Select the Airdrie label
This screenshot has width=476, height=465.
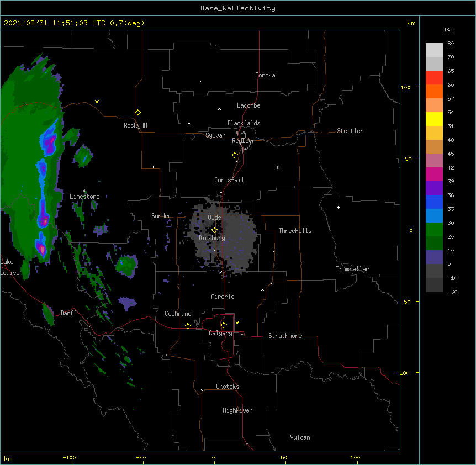click(223, 297)
